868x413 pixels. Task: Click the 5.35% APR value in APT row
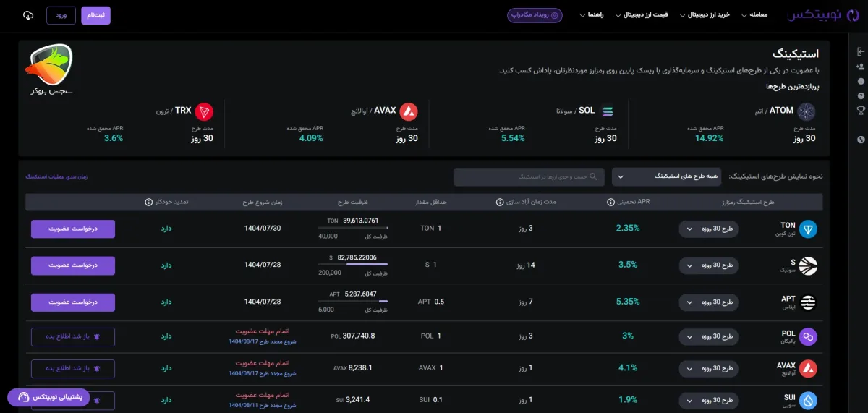click(627, 301)
